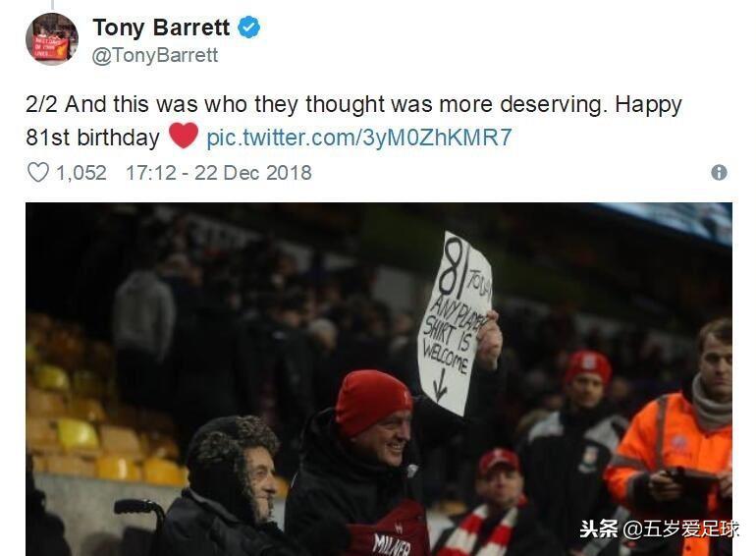The height and width of the screenshot is (556, 756).
Task: Click the 1,052 likes count
Action: (x=81, y=173)
